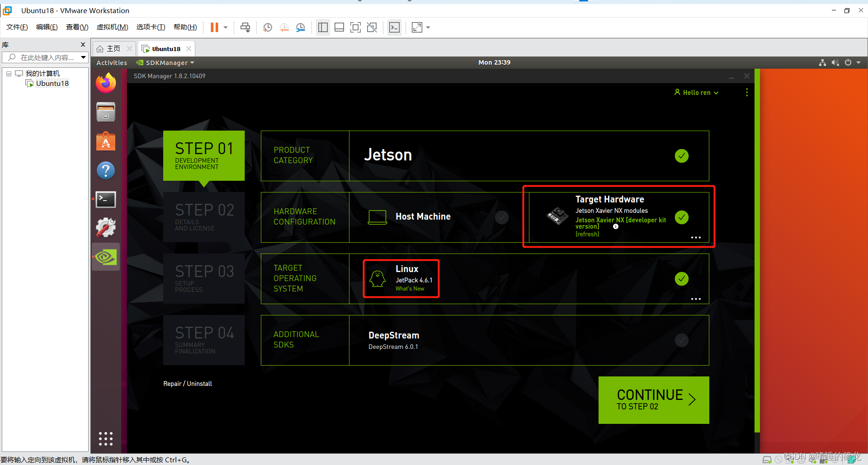Screen dimensions: 868x465
Task: Open Ubuntu power menu icon
Action: pyautogui.click(x=848, y=63)
